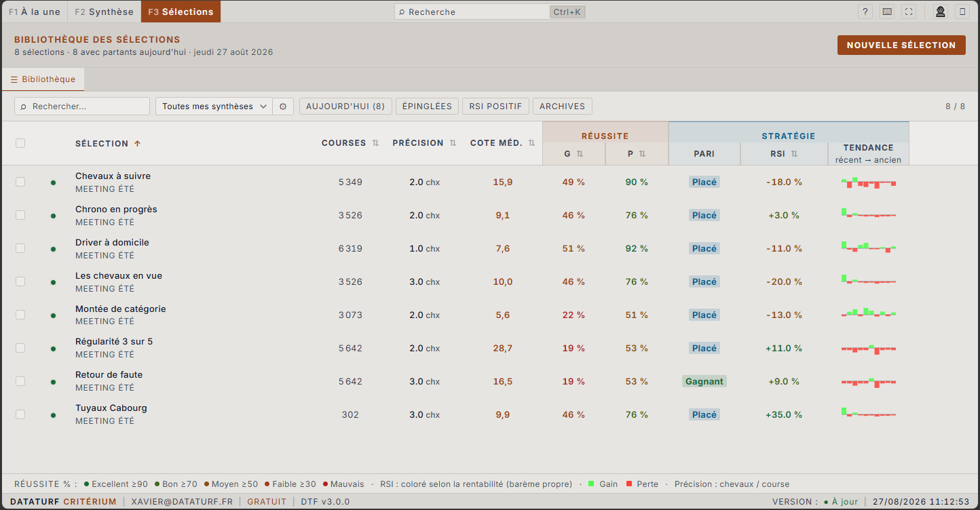The height and width of the screenshot is (510, 980).
Task: Click the settings icon beside synthèses dropdown
Action: tap(283, 106)
